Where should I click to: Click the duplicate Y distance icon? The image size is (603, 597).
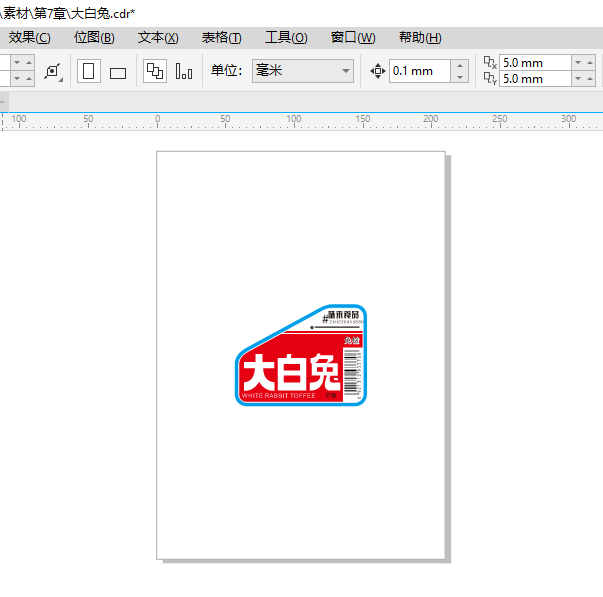click(x=490, y=78)
